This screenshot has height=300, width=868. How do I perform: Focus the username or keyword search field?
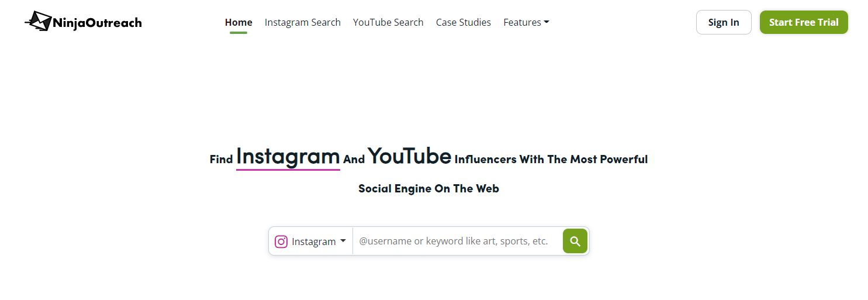pos(458,241)
